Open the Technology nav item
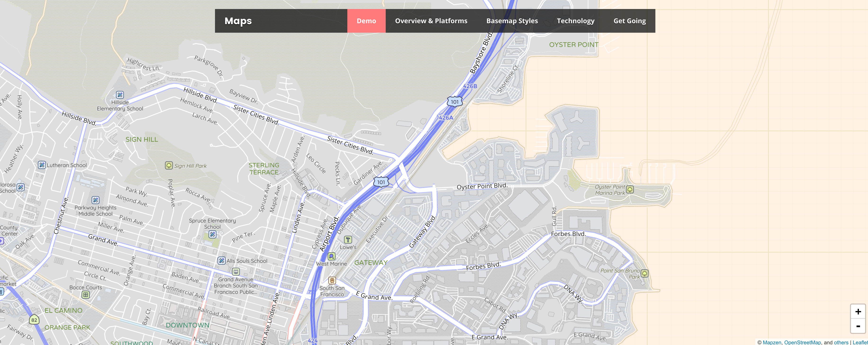The image size is (868, 345). click(x=575, y=21)
